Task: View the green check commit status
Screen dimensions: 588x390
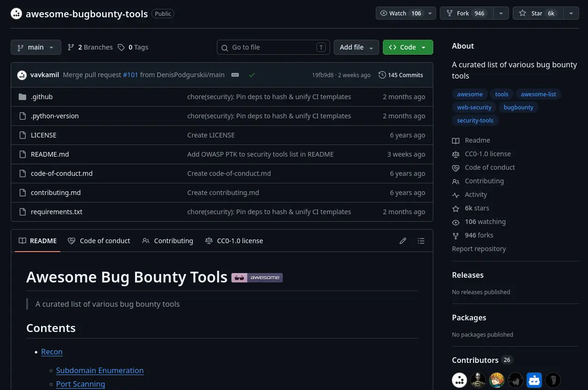Action: (252, 75)
